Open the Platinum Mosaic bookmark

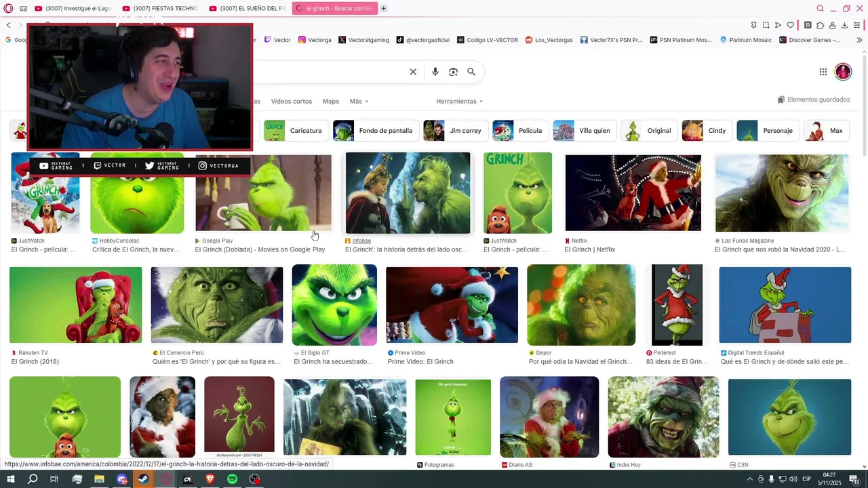(745, 40)
